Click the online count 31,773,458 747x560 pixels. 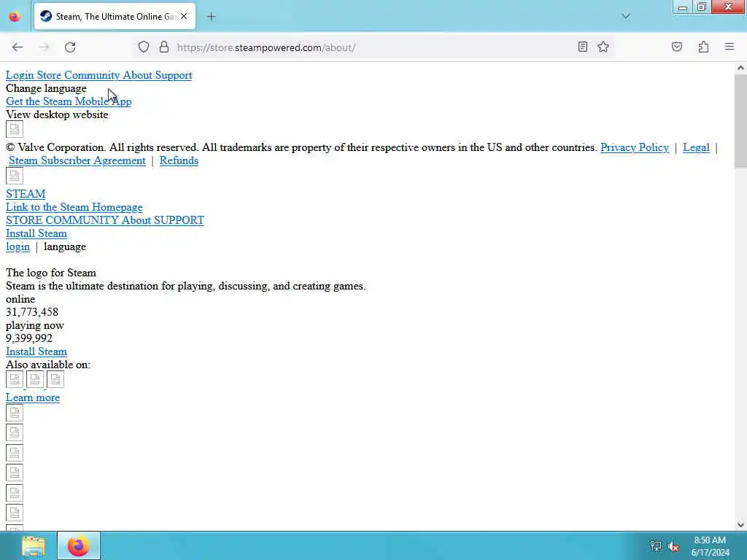click(x=32, y=312)
